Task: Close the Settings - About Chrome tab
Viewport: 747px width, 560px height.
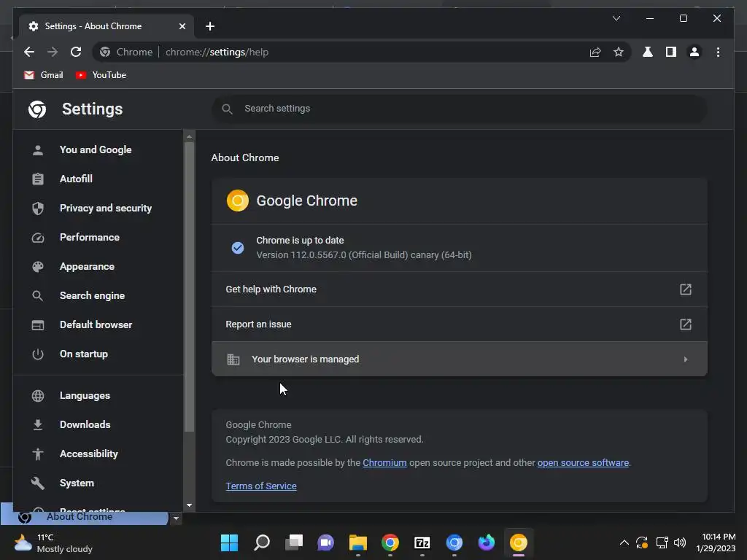Action: [x=182, y=26]
